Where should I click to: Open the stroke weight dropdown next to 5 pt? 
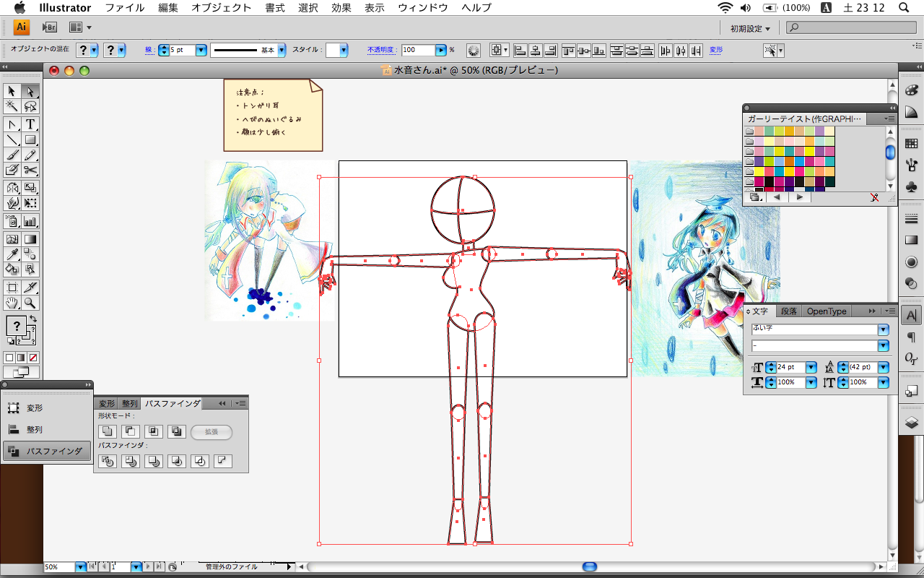[201, 50]
